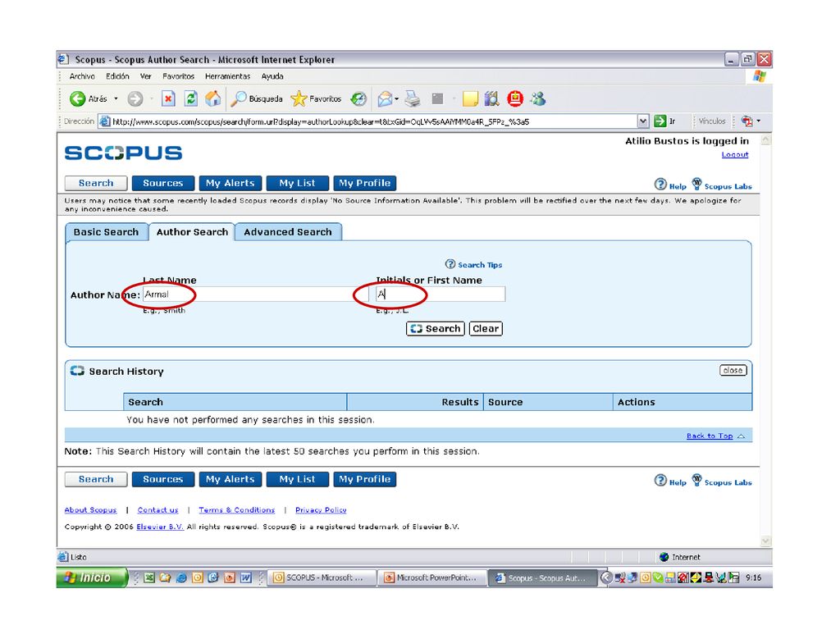Open the Contact us link
The height and width of the screenshot is (630, 840).
[157, 510]
